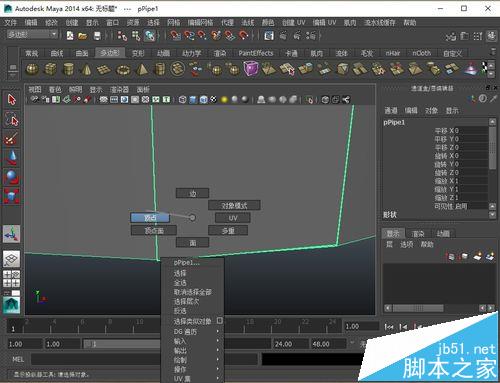The image size is (500, 383).
Task: Select 顶点面 in the marking menu
Action: pyautogui.click(x=154, y=230)
